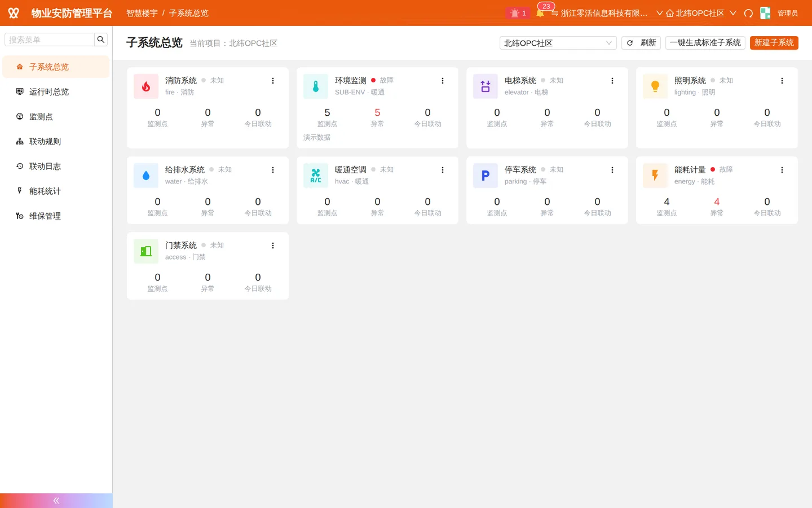Click the 暖通空调 A/C fan icon
The image size is (812, 508).
coord(316,176)
